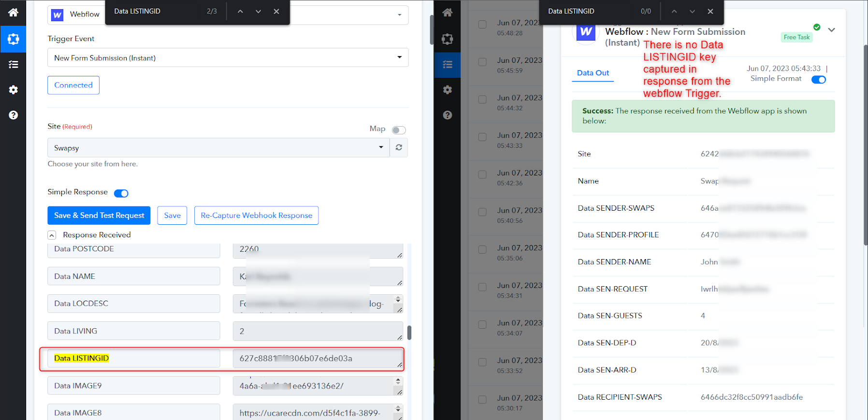Open Workflows puzzle icon in left window sidebar
This screenshot has height=420, width=868.
[x=13, y=39]
